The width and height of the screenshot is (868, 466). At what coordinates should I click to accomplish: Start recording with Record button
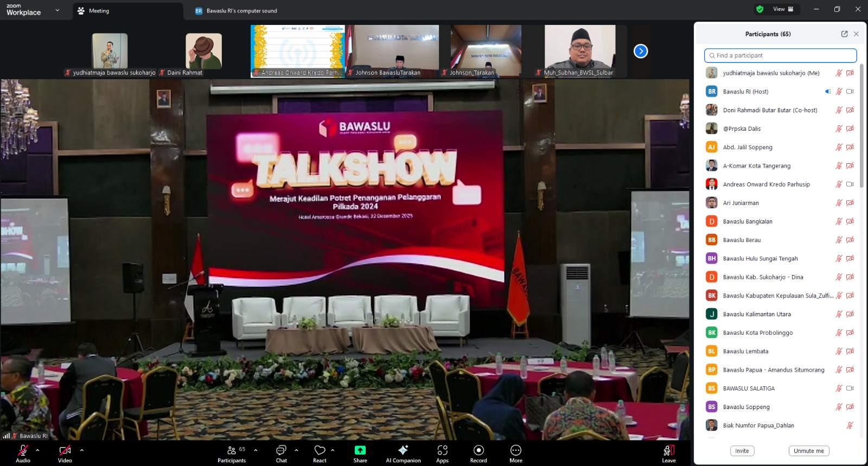[478, 454]
